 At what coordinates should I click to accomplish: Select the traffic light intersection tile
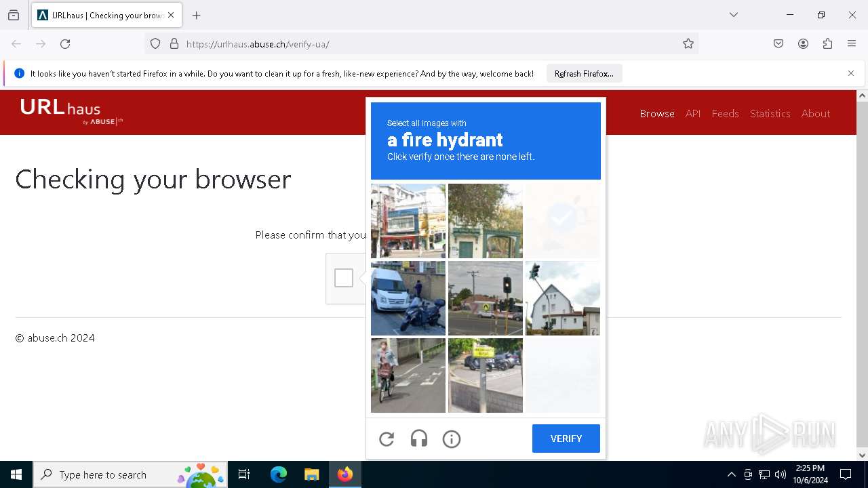pyautogui.click(x=486, y=298)
